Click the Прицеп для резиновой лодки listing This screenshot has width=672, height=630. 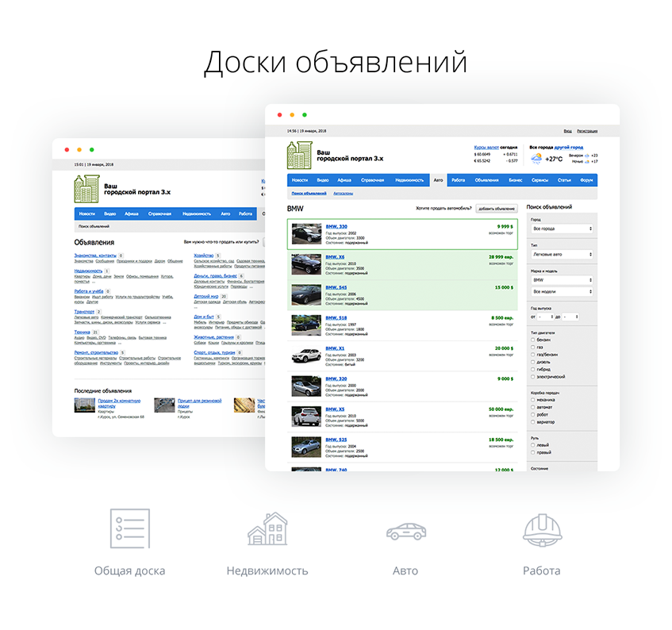coord(199,403)
